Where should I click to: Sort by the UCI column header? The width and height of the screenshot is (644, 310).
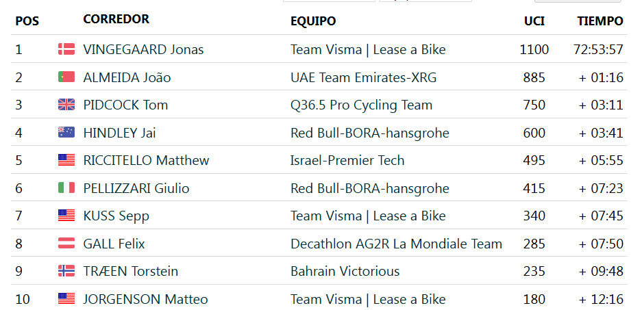(534, 21)
